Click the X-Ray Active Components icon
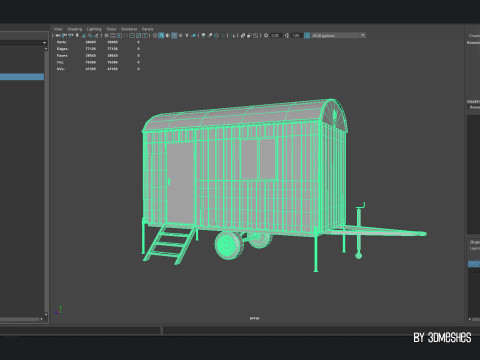The height and width of the screenshot is (360, 480). click(249, 35)
